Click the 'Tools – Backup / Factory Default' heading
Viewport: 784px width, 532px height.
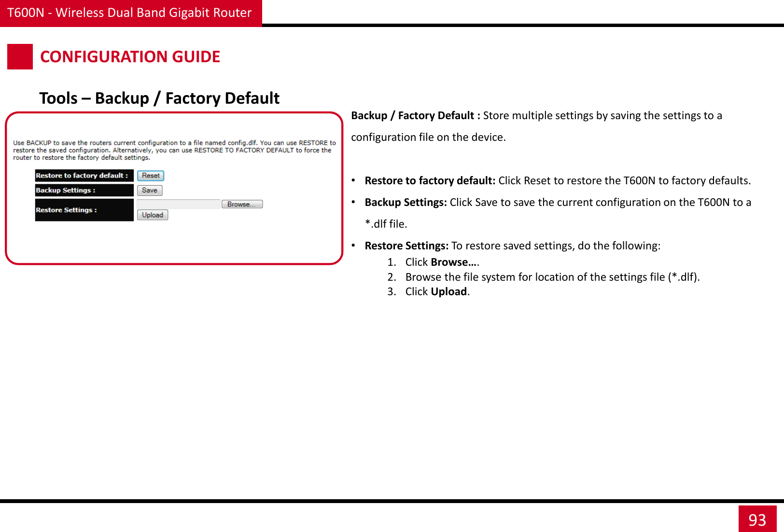click(x=159, y=98)
